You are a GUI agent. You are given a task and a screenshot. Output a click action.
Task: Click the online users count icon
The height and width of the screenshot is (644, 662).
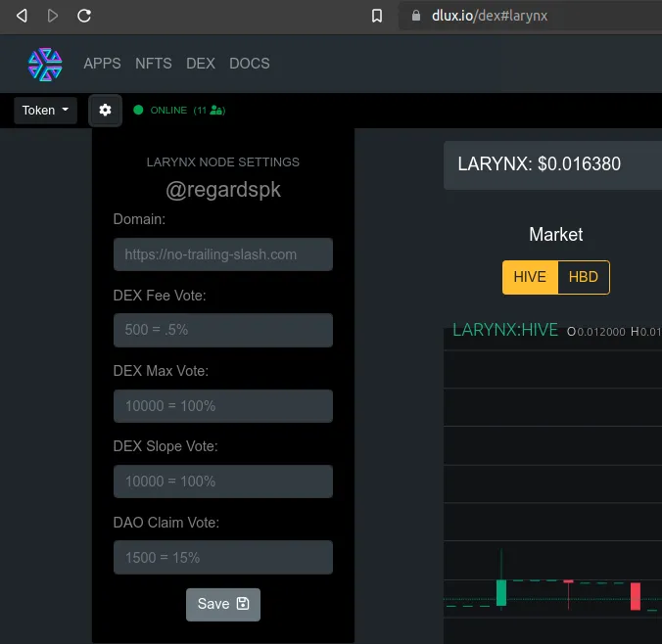click(217, 111)
